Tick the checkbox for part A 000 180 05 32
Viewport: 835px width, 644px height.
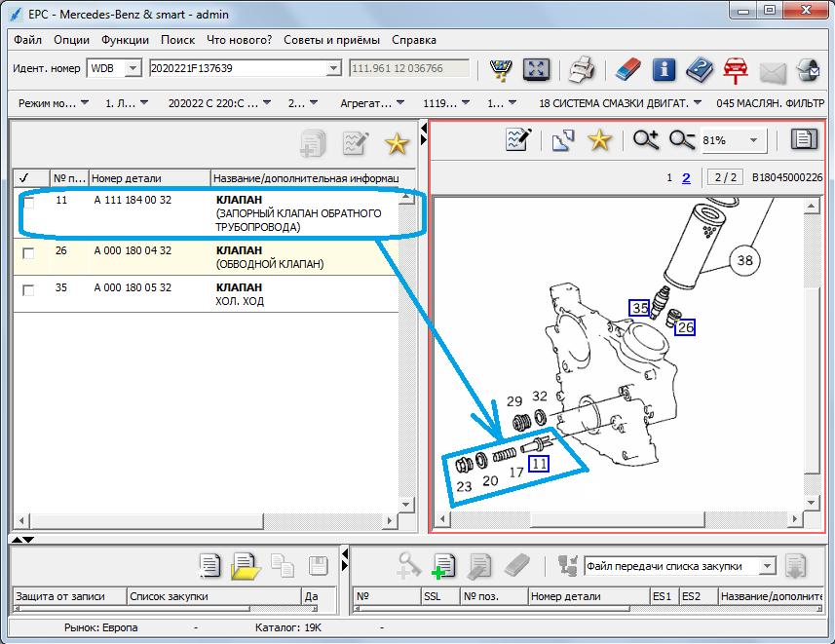pyautogui.click(x=28, y=289)
